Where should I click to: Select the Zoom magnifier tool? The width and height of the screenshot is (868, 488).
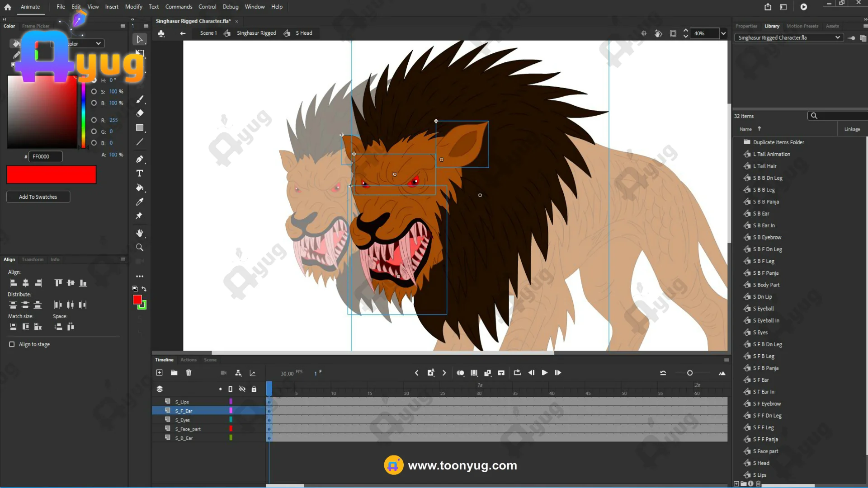[x=140, y=248]
